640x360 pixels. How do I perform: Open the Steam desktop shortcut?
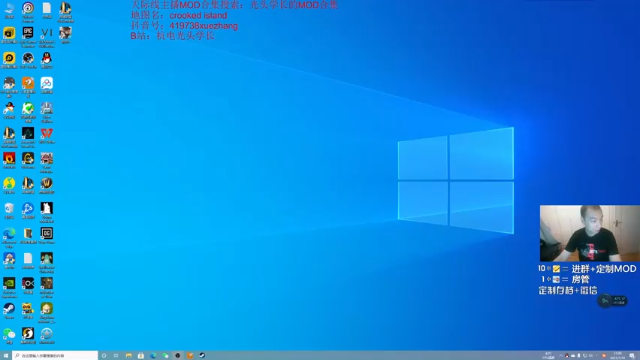pyautogui.click(x=9, y=310)
